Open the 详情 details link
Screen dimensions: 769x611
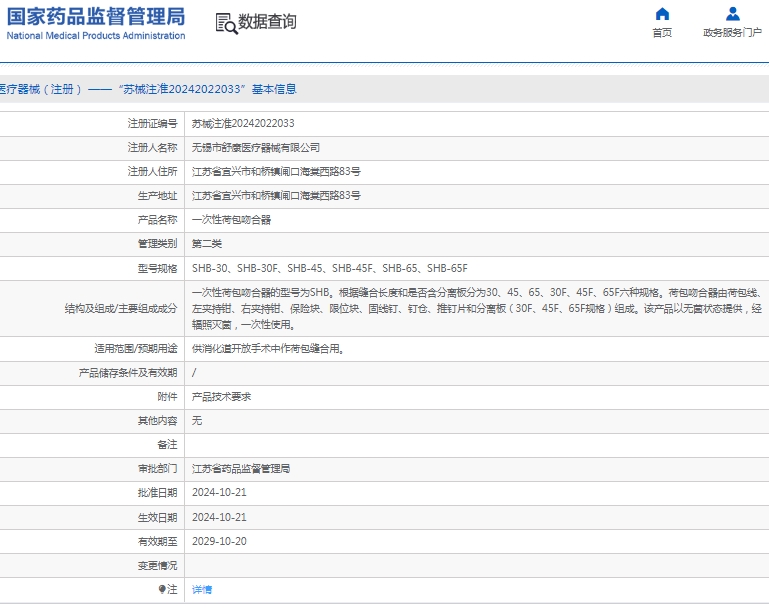tap(202, 590)
